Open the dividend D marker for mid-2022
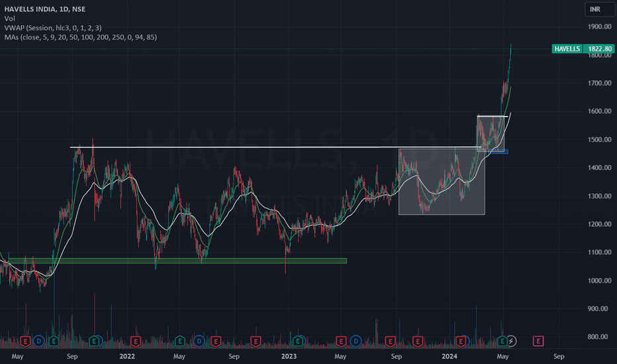 click(199, 341)
